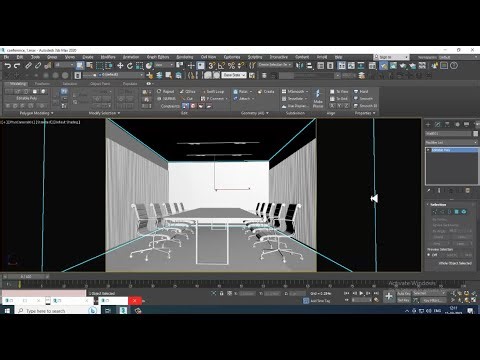
Task: Open the Create tab of command panel
Action: click(x=428, y=124)
